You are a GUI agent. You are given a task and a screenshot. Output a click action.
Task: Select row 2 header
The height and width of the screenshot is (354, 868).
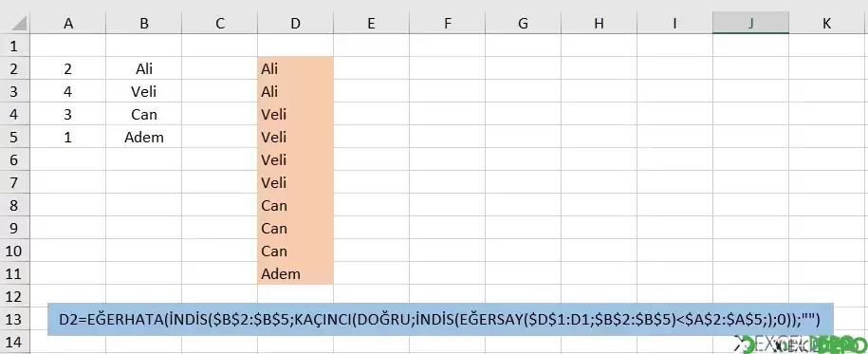pyautogui.click(x=15, y=68)
